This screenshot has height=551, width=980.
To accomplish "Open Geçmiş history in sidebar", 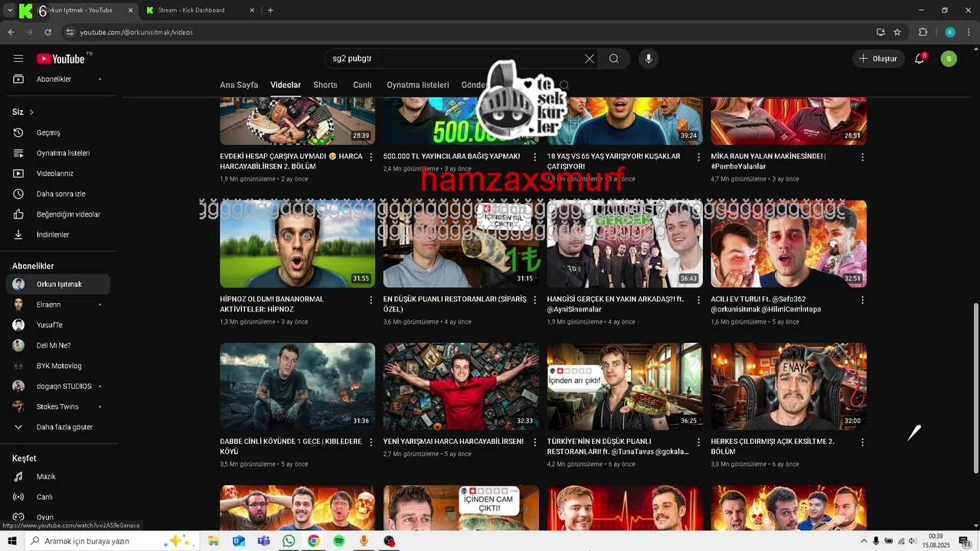I will click(58, 133).
